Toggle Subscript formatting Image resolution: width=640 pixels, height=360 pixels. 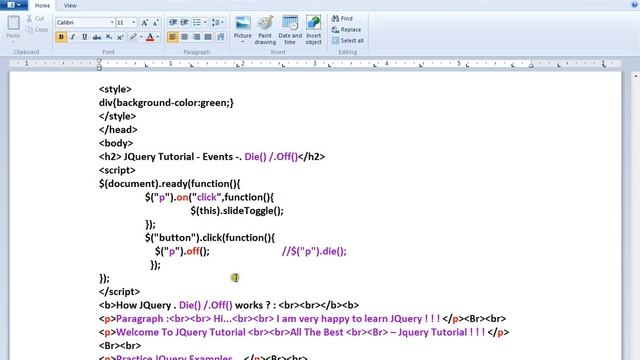tap(109, 37)
